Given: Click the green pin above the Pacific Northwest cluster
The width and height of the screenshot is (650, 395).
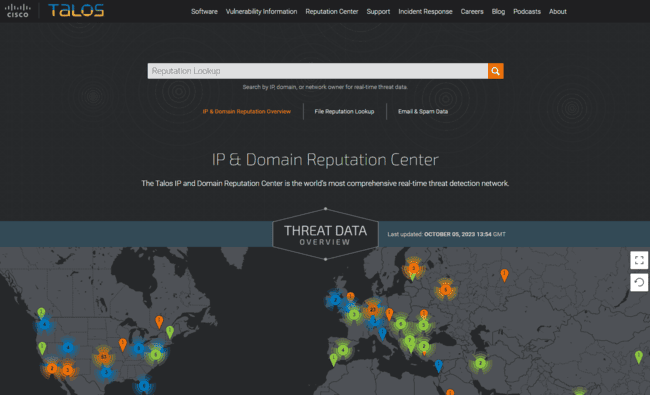Looking at the screenshot, I should (41, 313).
